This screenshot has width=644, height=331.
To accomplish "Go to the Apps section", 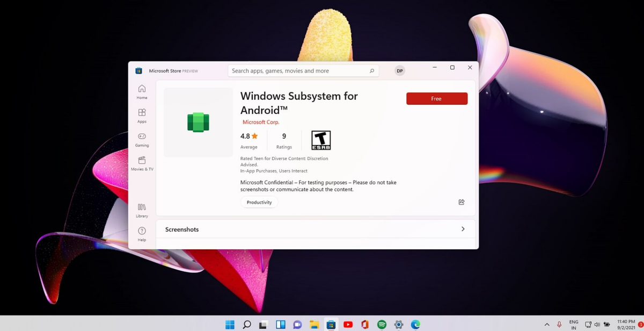I will pyautogui.click(x=142, y=116).
